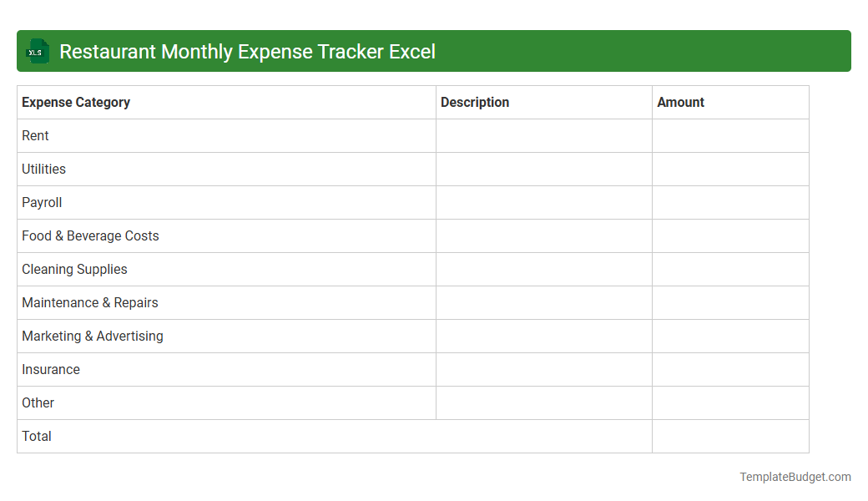The height and width of the screenshot is (501, 868).
Task: Select the Description cell for Payroll
Action: point(542,202)
